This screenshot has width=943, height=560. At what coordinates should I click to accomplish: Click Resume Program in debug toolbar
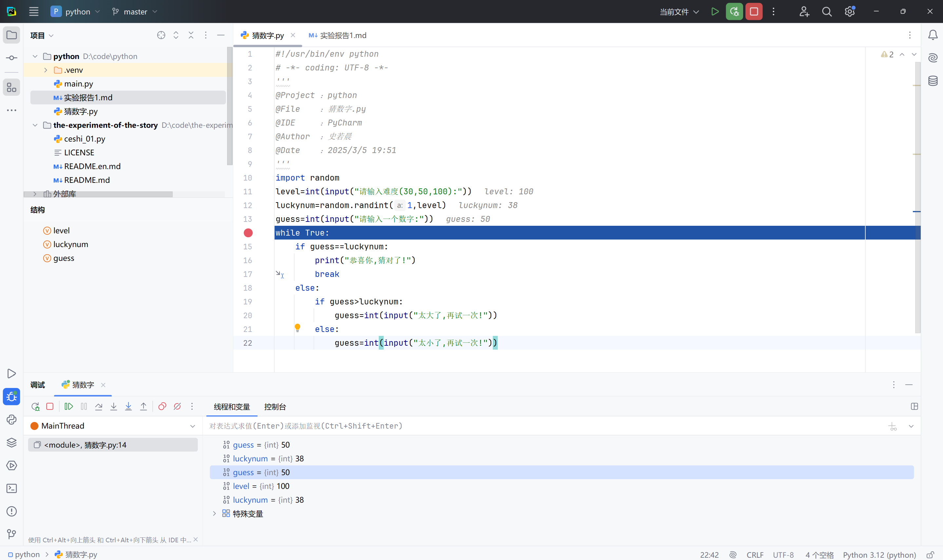(69, 406)
